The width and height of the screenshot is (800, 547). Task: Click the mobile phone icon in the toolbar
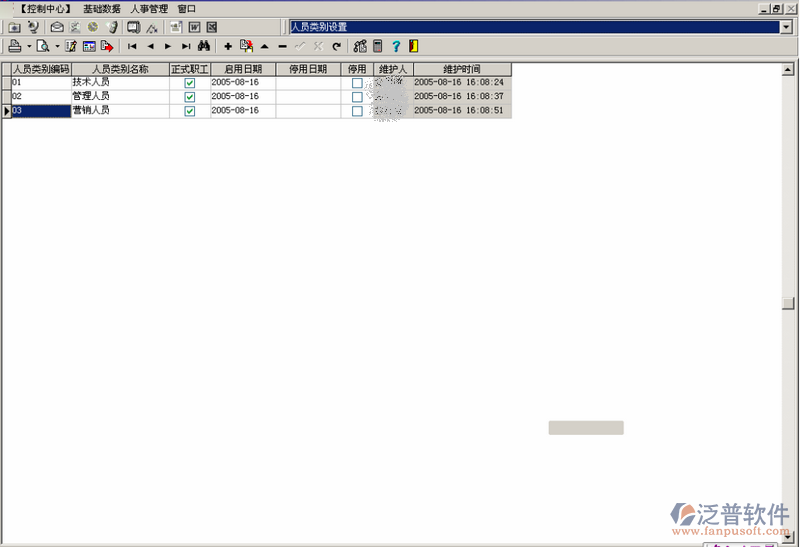113,27
